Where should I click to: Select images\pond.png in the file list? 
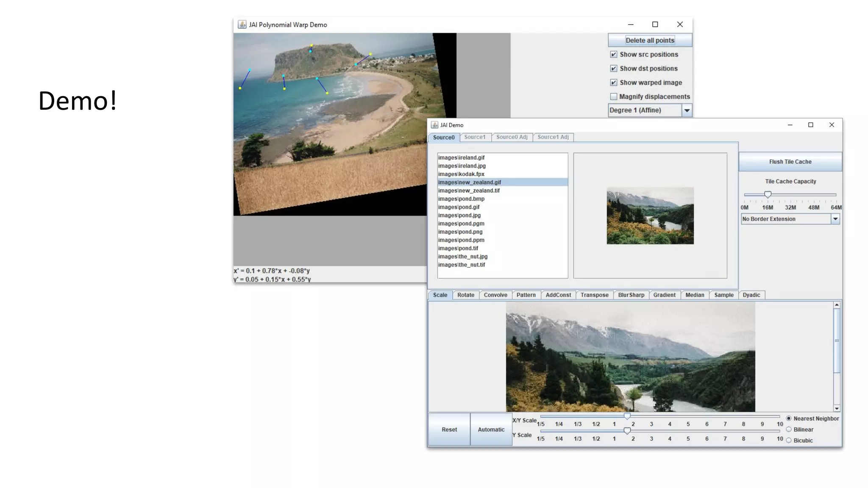click(x=460, y=232)
